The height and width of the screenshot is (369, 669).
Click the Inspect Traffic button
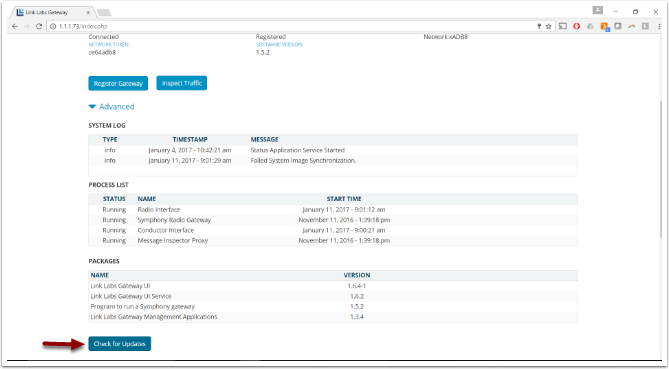pyautogui.click(x=182, y=83)
